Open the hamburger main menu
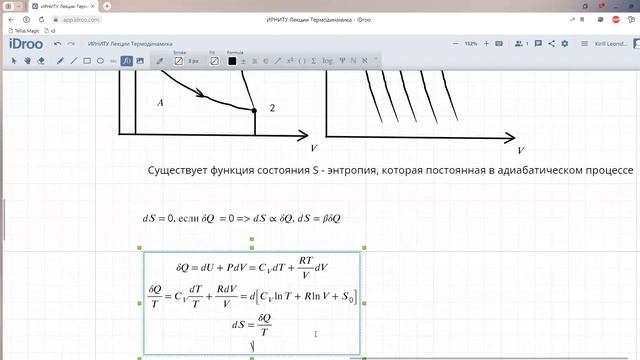This screenshot has width=640, height=360. point(584,43)
